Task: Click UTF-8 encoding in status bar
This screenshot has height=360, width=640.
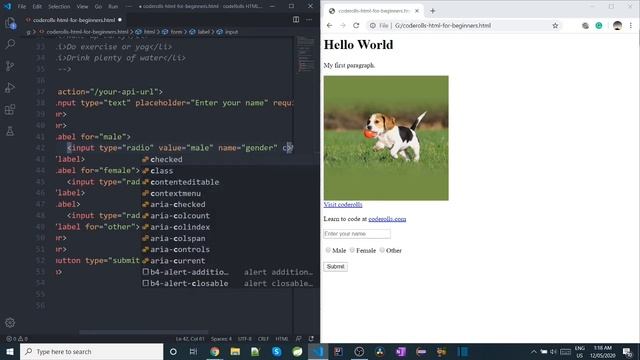Action: click(244, 339)
